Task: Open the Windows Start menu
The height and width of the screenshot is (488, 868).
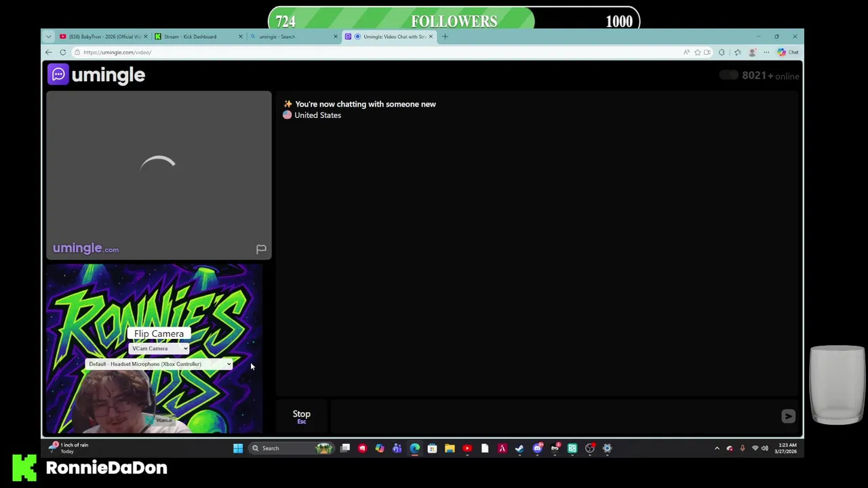Action: click(x=238, y=448)
